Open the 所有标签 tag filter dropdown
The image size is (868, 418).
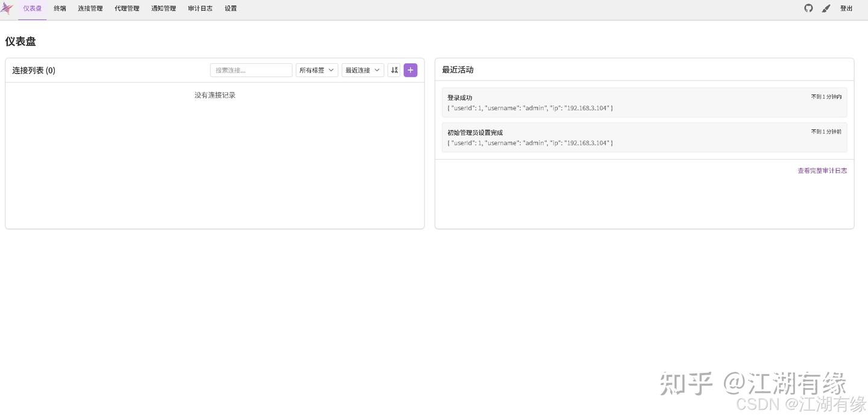[316, 70]
